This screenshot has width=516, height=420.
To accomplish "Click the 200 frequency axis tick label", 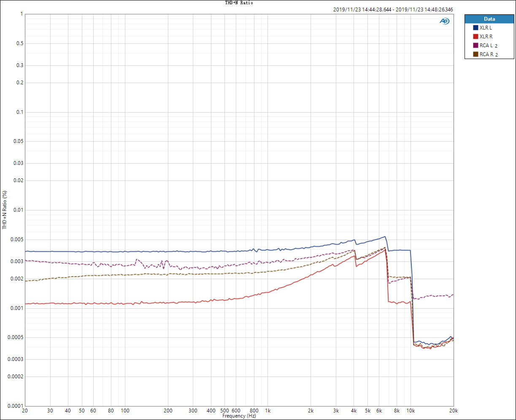I will coord(168,410).
